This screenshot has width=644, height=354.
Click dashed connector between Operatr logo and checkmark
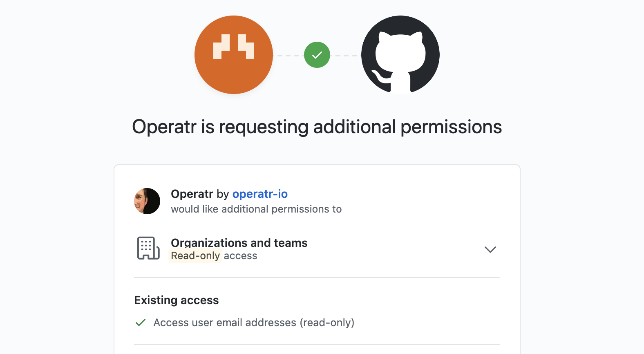(x=288, y=55)
